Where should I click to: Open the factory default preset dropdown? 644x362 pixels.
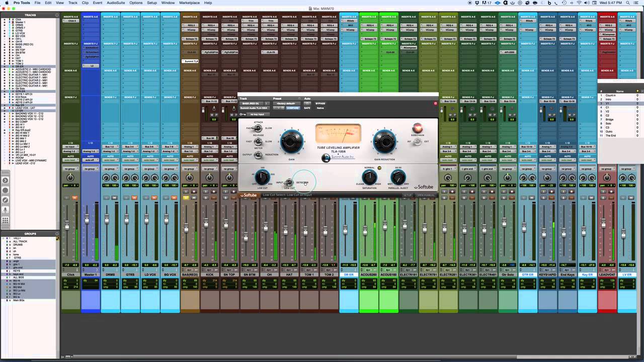286,103
